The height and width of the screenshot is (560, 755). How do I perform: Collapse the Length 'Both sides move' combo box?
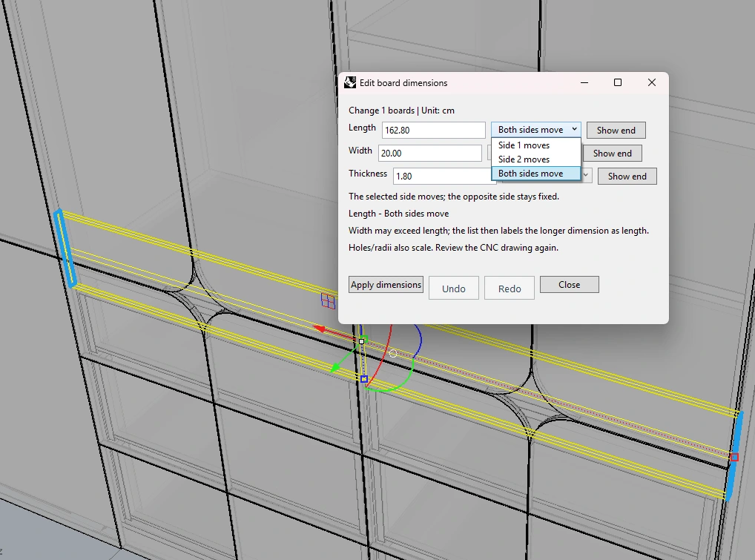pyautogui.click(x=536, y=130)
